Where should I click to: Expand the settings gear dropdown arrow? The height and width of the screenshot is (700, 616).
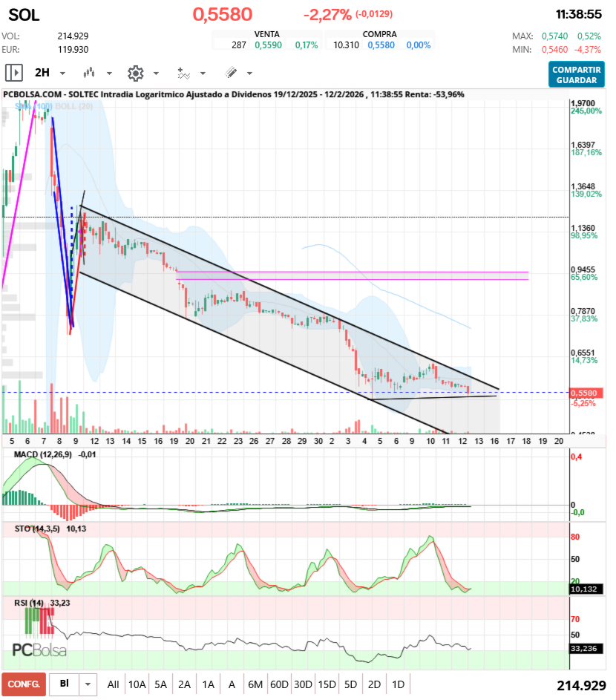pos(156,73)
